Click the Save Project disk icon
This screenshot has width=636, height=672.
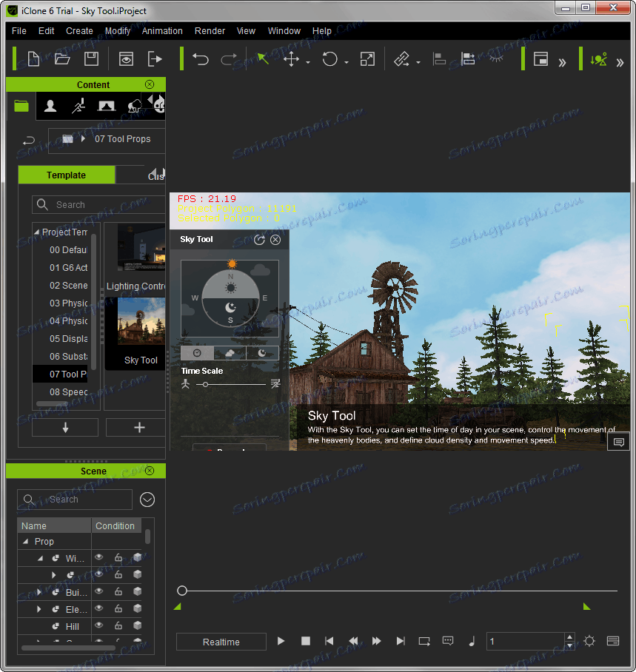[x=91, y=59]
